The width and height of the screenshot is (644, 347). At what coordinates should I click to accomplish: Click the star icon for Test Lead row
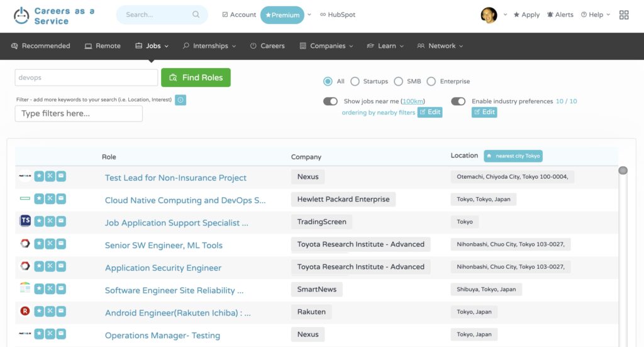coord(39,176)
